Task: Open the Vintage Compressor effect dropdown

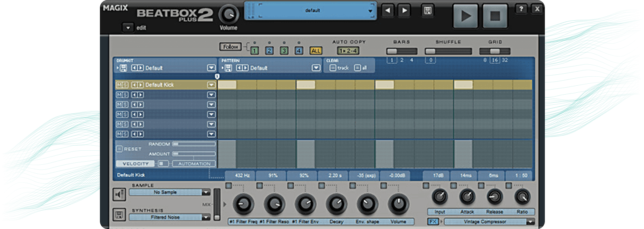Action: pos(530,222)
